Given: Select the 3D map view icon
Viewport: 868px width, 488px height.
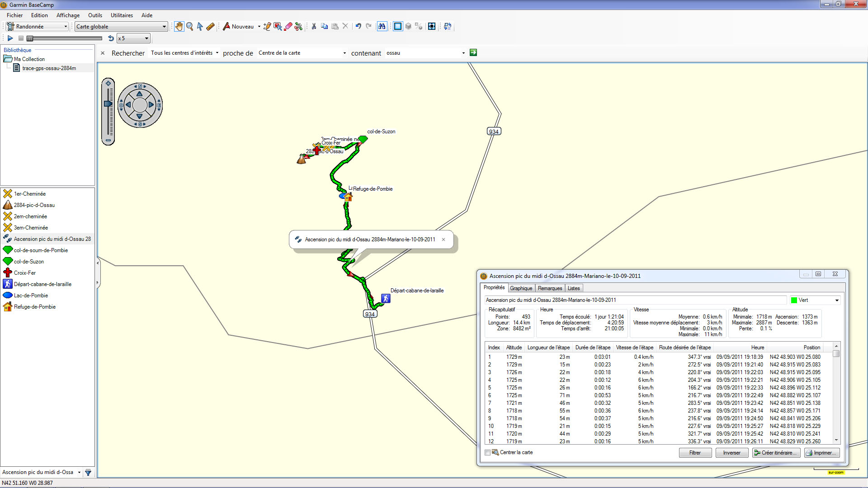Looking at the screenshot, I should click(x=408, y=26).
